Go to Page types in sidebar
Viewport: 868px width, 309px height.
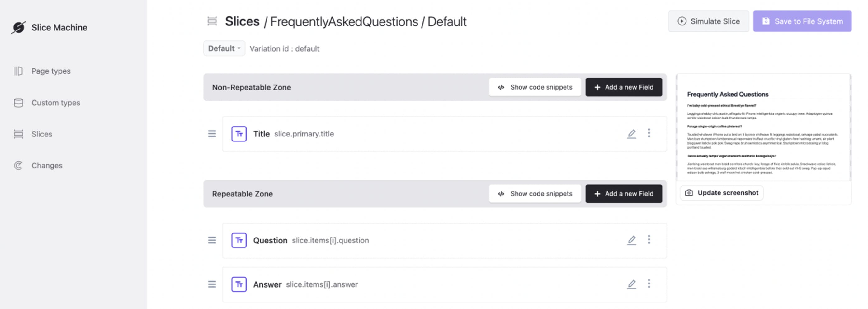[50, 71]
